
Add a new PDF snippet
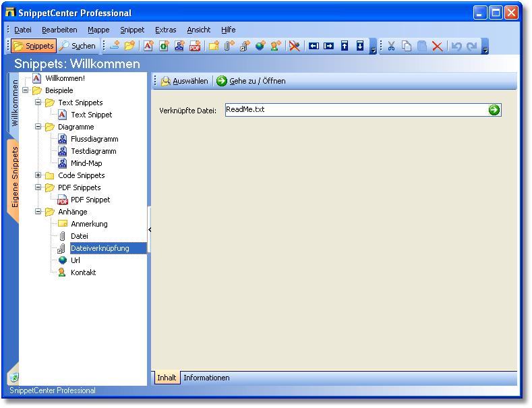195,46
